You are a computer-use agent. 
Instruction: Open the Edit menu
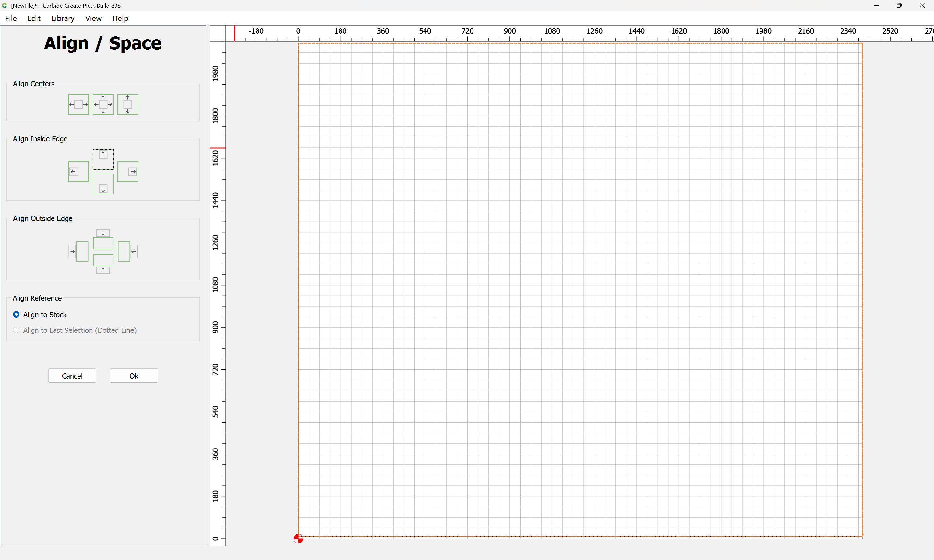pyautogui.click(x=34, y=18)
